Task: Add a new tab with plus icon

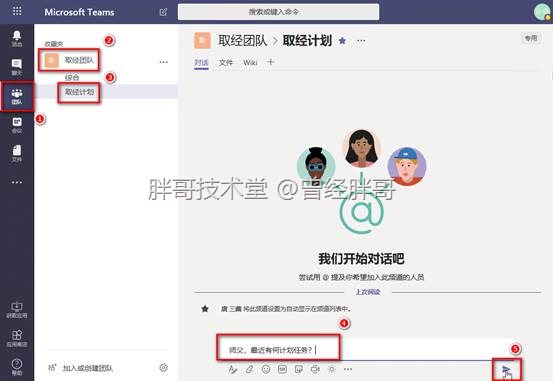Action: tap(271, 62)
